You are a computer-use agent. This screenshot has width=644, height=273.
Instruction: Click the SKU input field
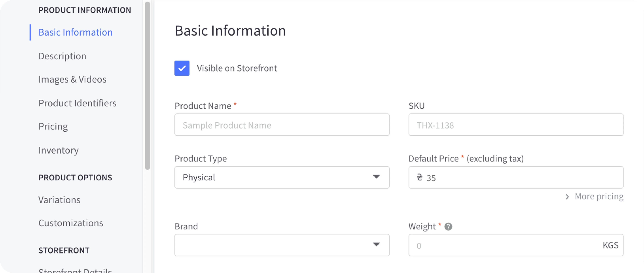pyautogui.click(x=516, y=124)
